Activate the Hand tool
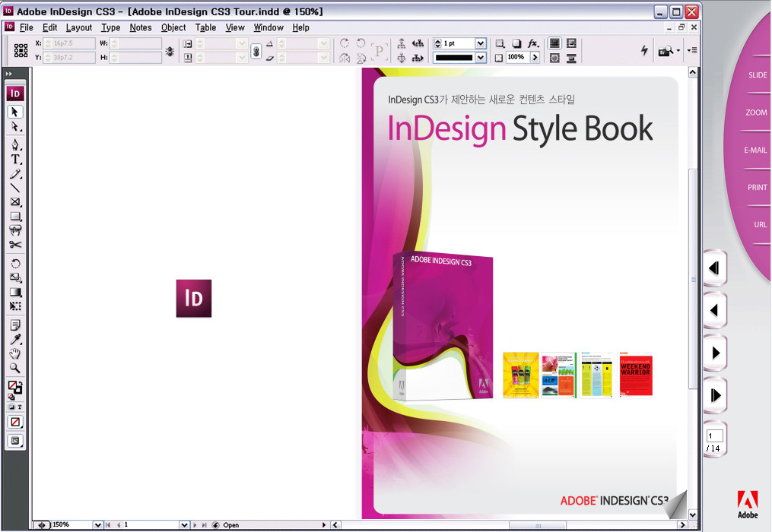772x532 pixels. click(x=15, y=353)
